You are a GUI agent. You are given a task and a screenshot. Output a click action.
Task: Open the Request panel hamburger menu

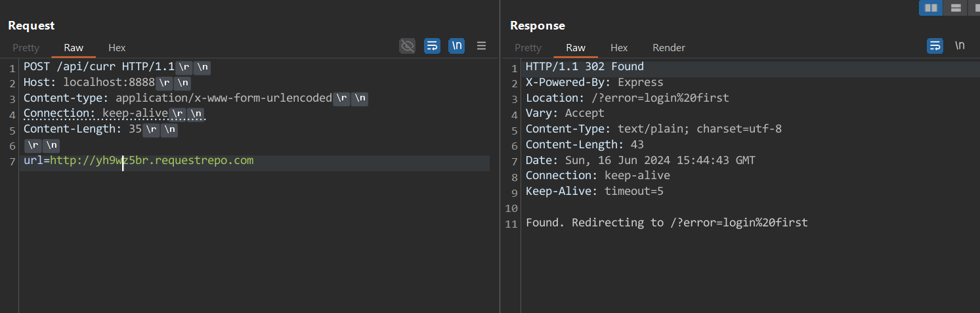click(x=481, y=46)
